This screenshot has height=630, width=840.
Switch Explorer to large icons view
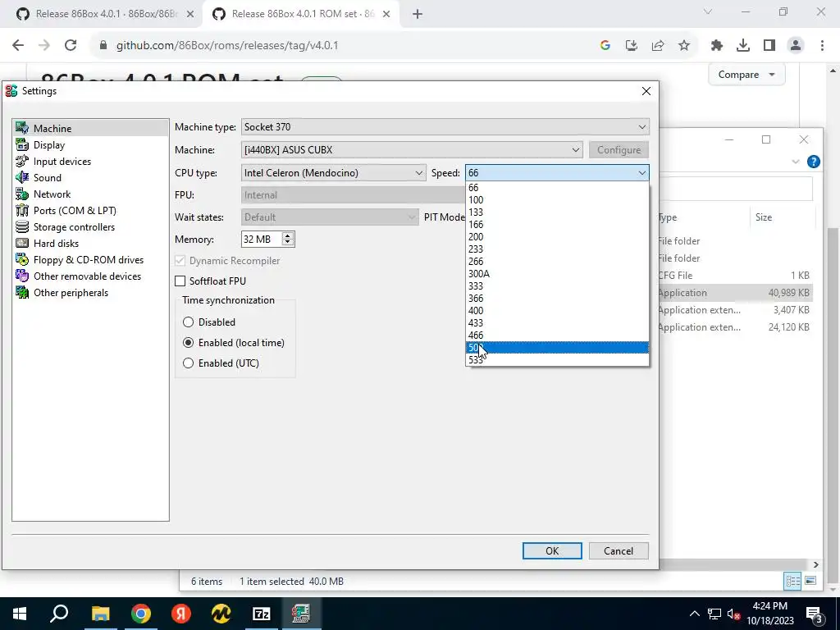[811, 581]
